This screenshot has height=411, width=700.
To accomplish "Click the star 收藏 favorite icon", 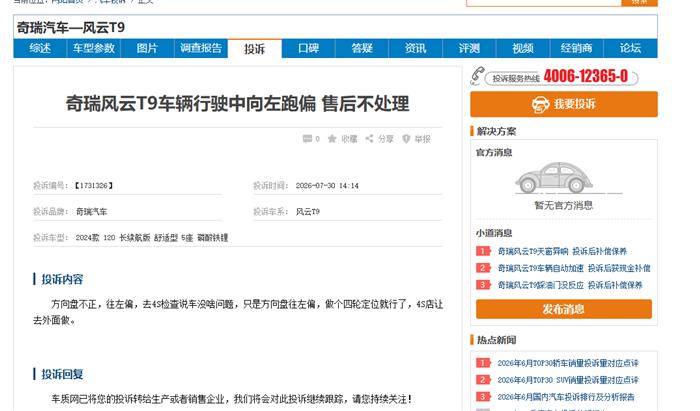I will pyautogui.click(x=332, y=139).
